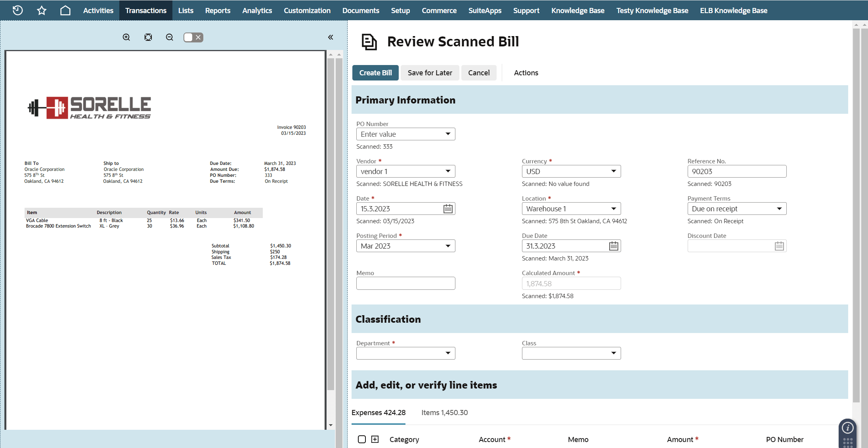Switch to the Expenses 424.28 tab

pyautogui.click(x=379, y=413)
